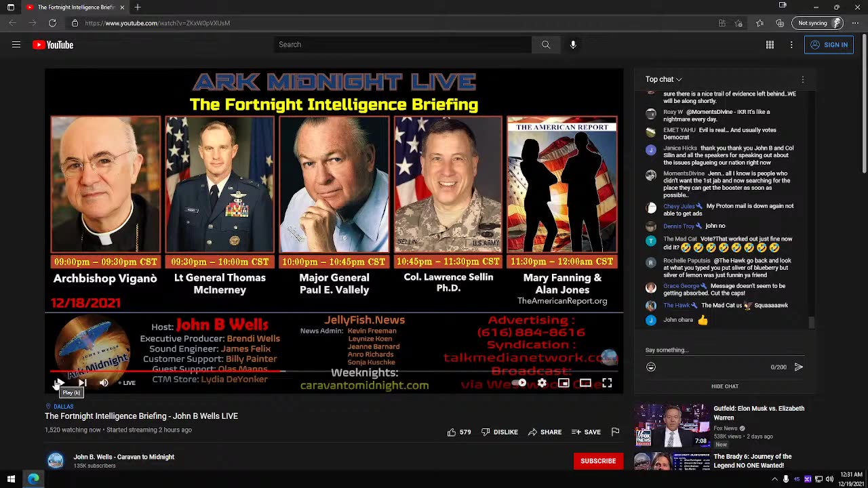Save video to a playlist

(587, 432)
